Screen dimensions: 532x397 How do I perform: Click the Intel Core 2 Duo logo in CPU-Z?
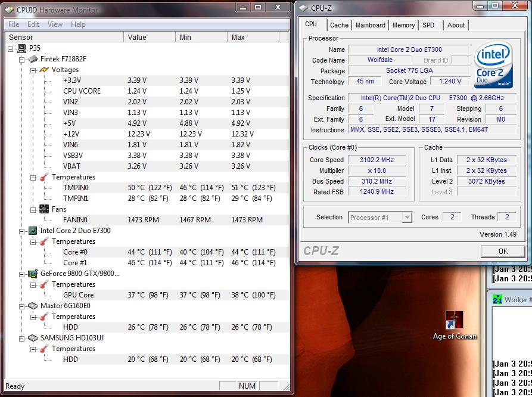(494, 65)
